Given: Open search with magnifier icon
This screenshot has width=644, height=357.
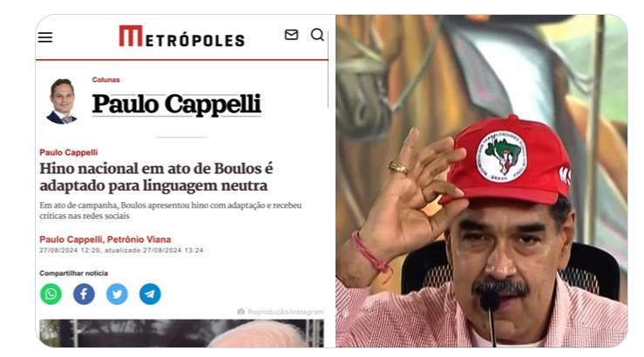Looking at the screenshot, I should (317, 35).
